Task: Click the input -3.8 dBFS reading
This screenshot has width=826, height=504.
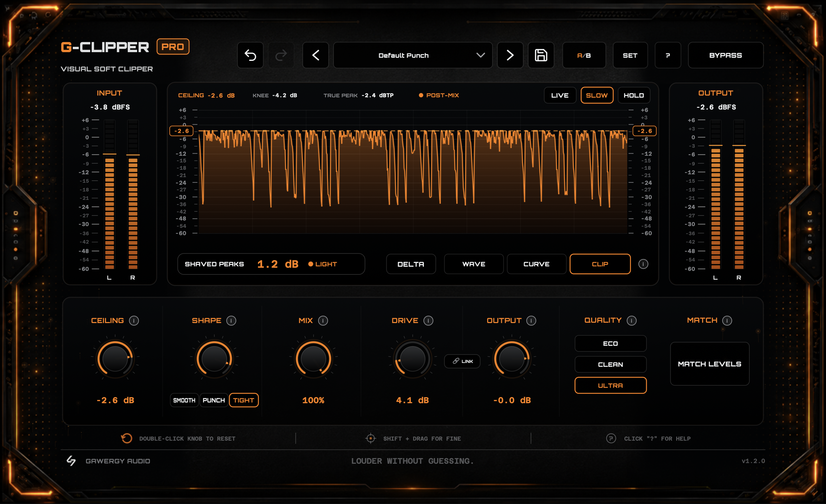Action: [110, 107]
